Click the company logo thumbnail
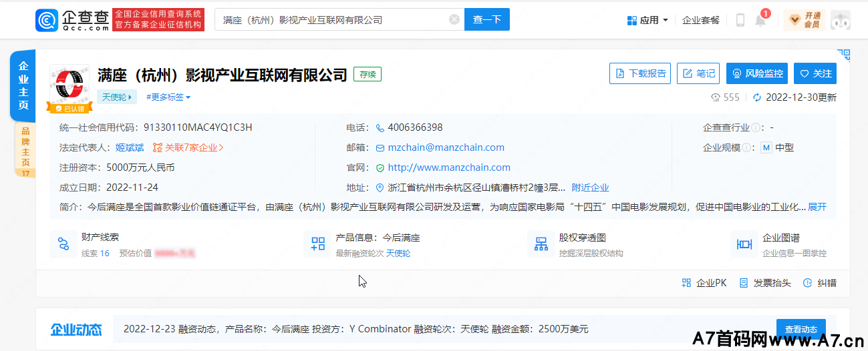 (69, 85)
